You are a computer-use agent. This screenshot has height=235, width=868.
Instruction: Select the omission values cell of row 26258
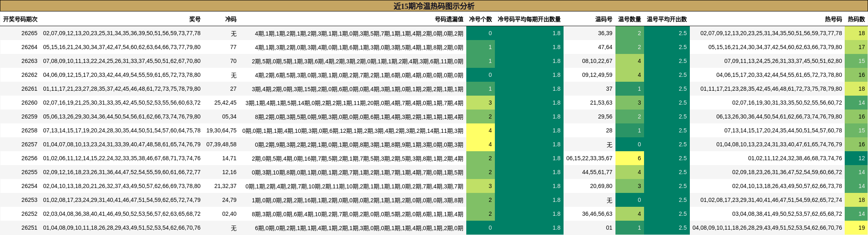[353, 130]
